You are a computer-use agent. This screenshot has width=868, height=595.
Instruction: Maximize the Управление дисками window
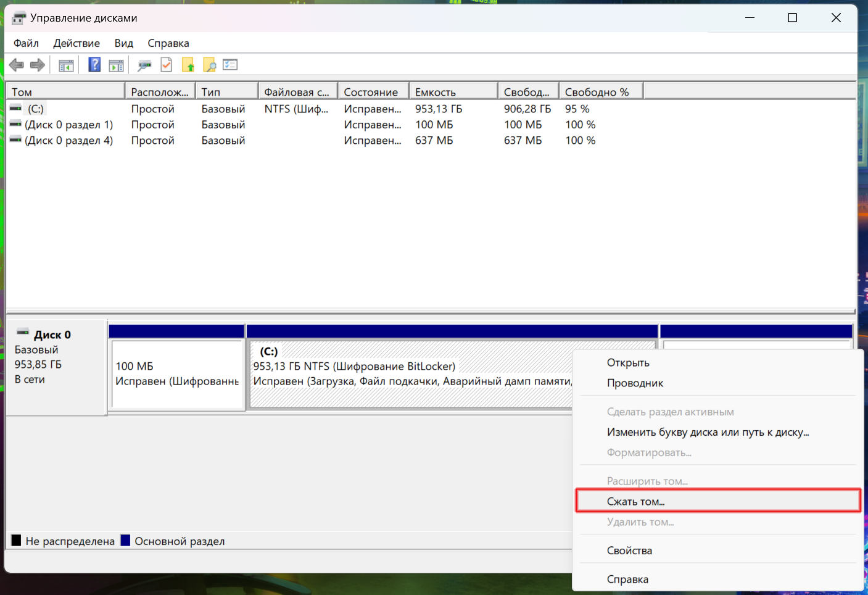793,18
